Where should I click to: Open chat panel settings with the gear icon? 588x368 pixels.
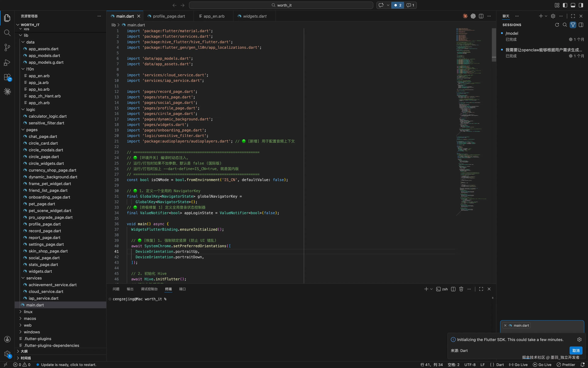click(553, 16)
